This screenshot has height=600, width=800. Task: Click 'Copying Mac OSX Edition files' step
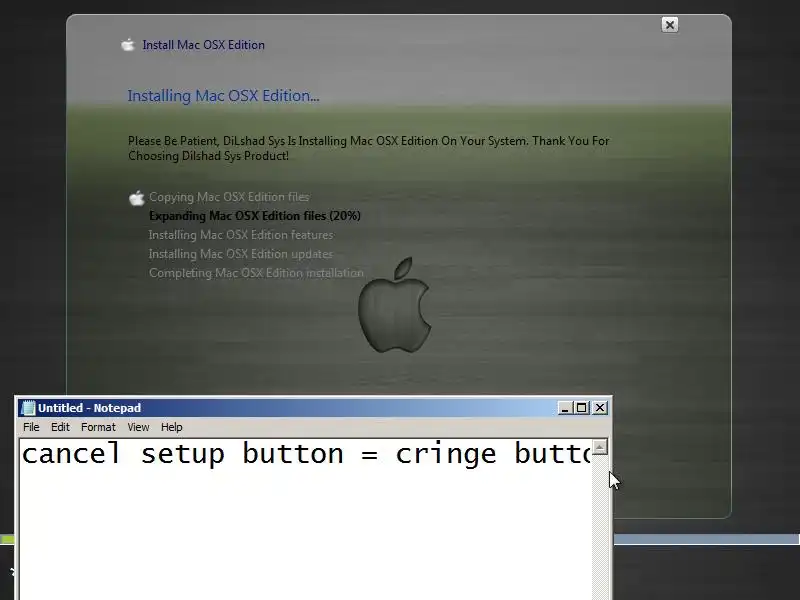coord(229,197)
